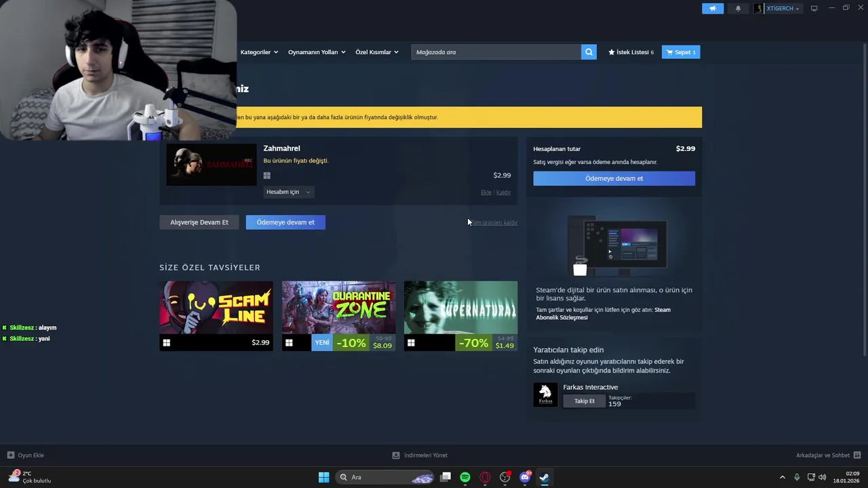Switch to Big Picture mode icon
This screenshot has width=868, height=488.
point(814,8)
